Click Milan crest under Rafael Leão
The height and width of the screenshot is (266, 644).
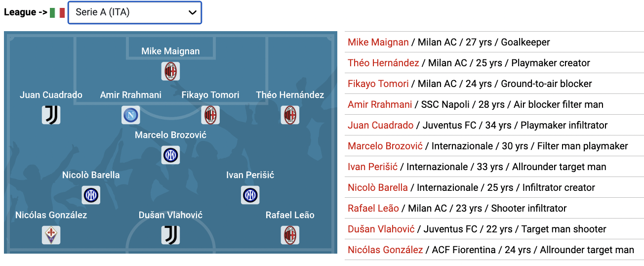coord(290,235)
